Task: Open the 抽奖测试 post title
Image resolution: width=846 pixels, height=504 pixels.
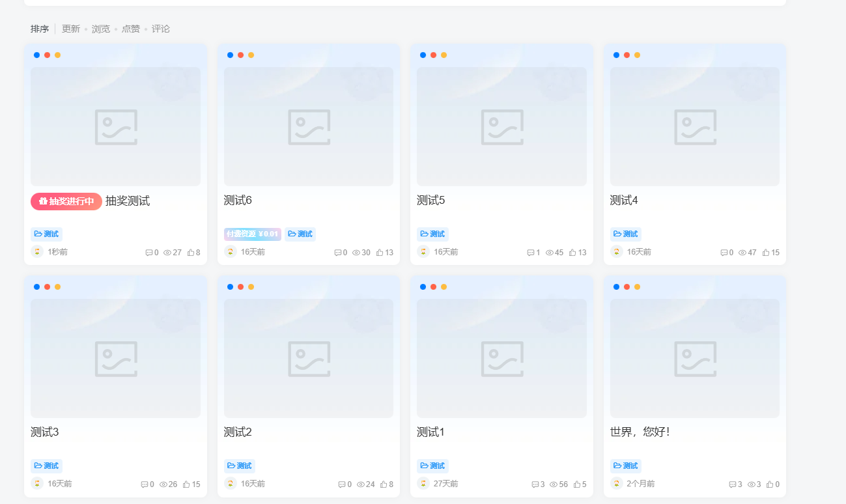Action: [x=128, y=201]
